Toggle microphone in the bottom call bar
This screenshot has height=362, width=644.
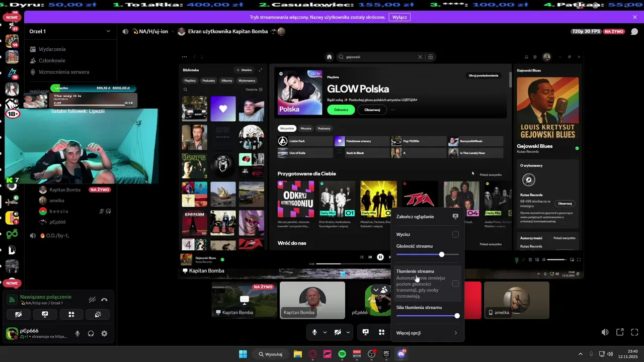(x=314, y=332)
